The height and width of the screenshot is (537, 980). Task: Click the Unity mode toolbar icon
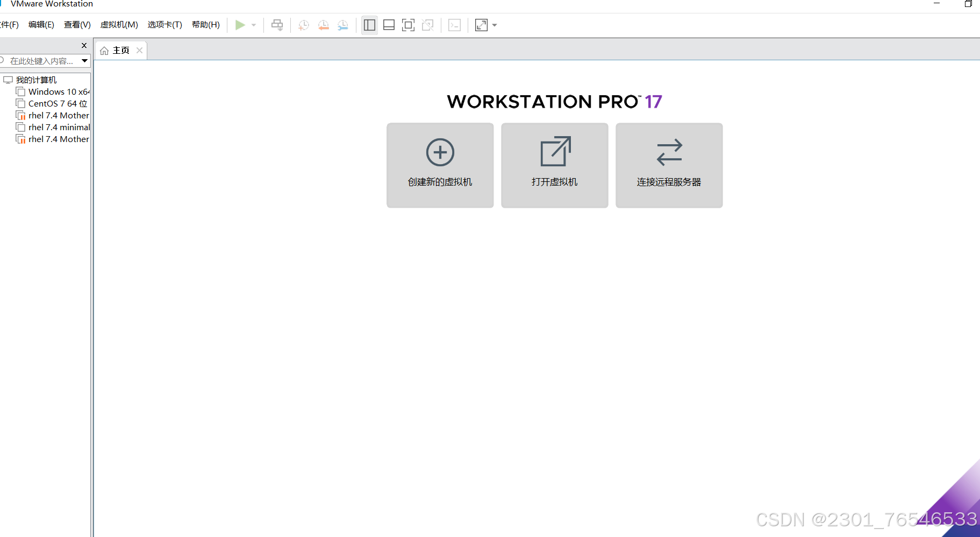coord(428,25)
